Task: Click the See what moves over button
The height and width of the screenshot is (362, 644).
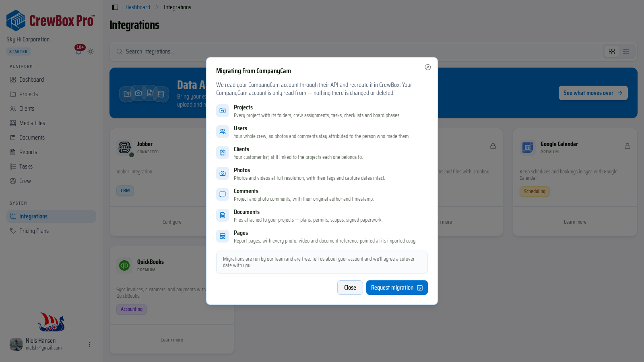Action: pyautogui.click(x=593, y=93)
